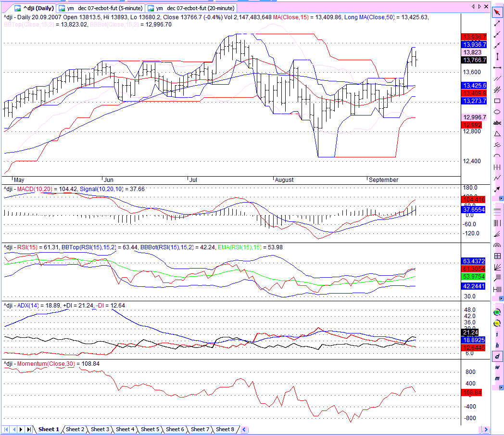Choose the parallel lines tool
The height and width of the screenshot is (436, 504).
click(497, 78)
